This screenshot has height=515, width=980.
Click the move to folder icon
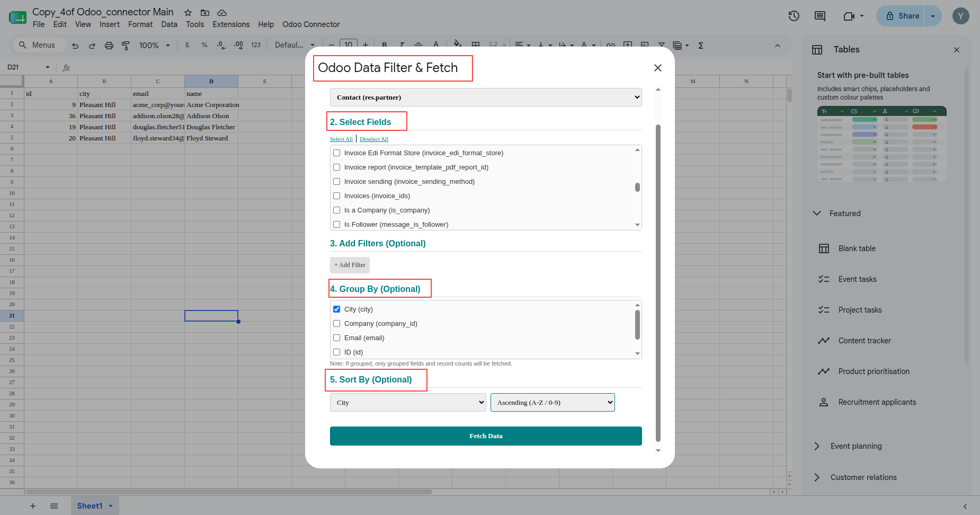tap(205, 12)
